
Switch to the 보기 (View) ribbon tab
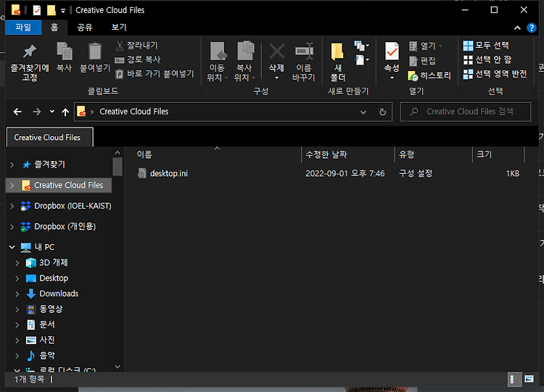tap(119, 28)
